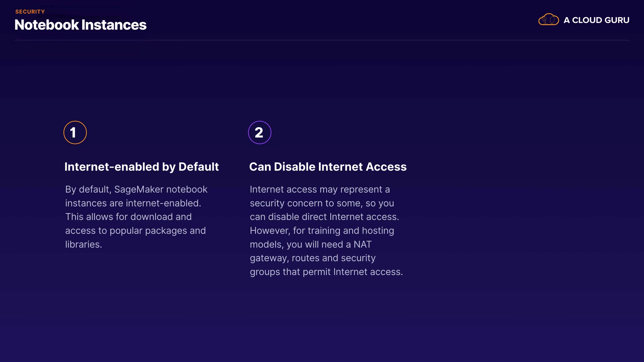Click the "A CLOUD GURU" brand text
Screen dimensions: 644x362
point(596,20)
